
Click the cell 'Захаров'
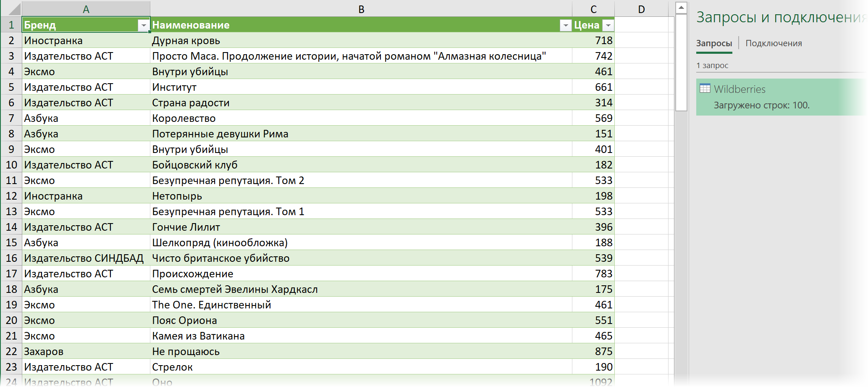click(x=86, y=351)
